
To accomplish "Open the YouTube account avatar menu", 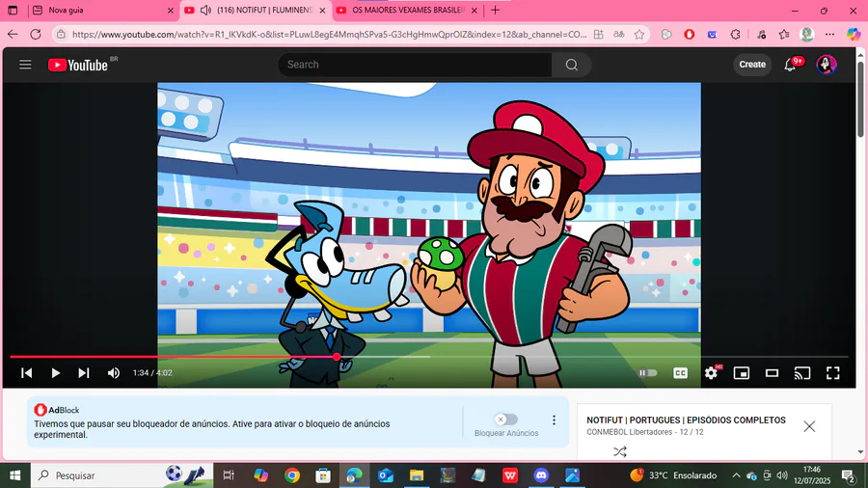I will tap(827, 65).
